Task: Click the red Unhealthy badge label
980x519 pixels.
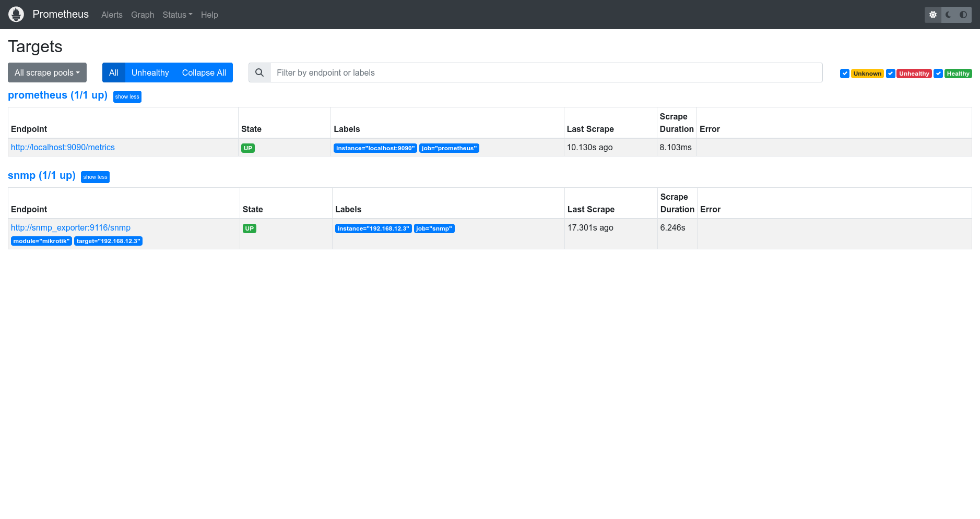Action: 914,74
